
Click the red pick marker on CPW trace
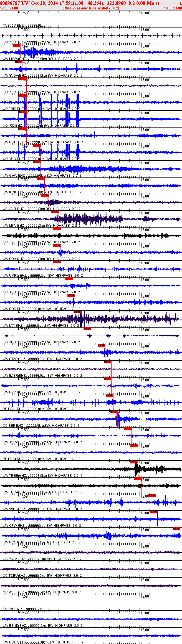point(154,512)
